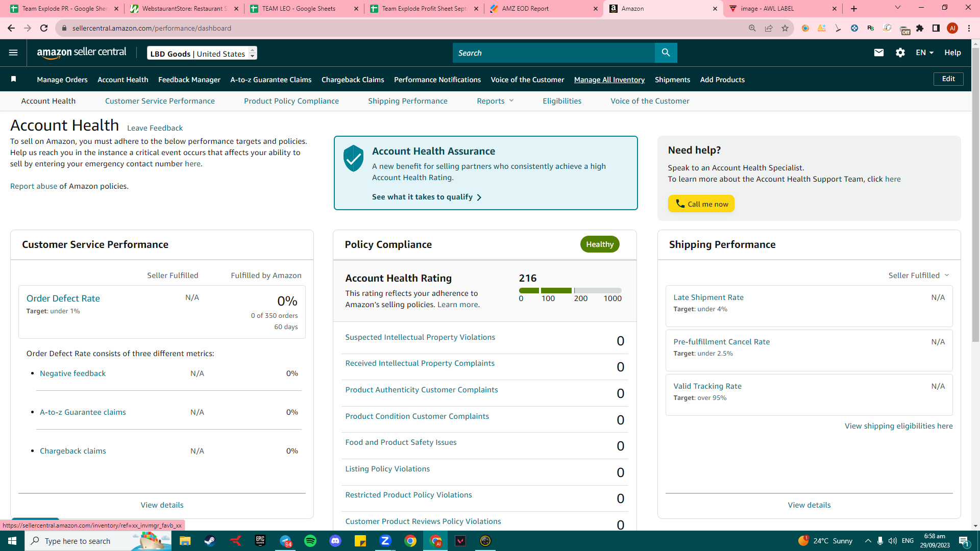Image resolution: width=980 pixels, height=551 pixels.
Task: Click the Amazon Seller Central logo
Action: pos(82,53)
